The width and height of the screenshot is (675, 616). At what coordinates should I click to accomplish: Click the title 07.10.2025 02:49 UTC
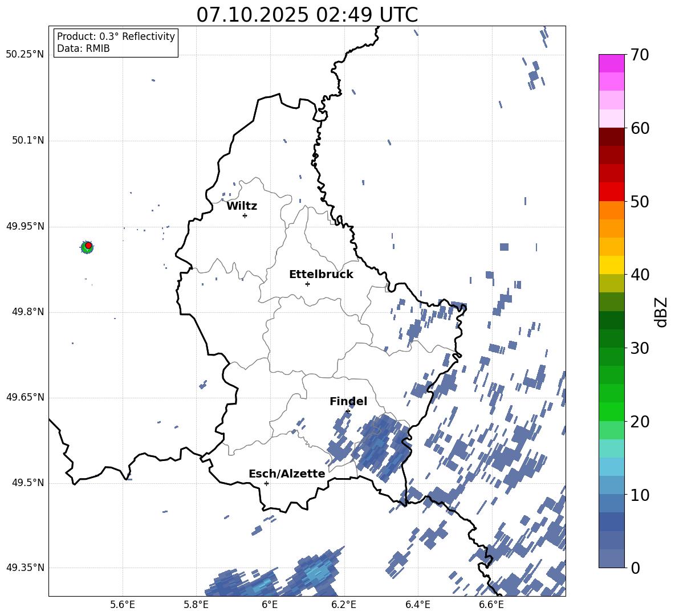tap(307, 15)
